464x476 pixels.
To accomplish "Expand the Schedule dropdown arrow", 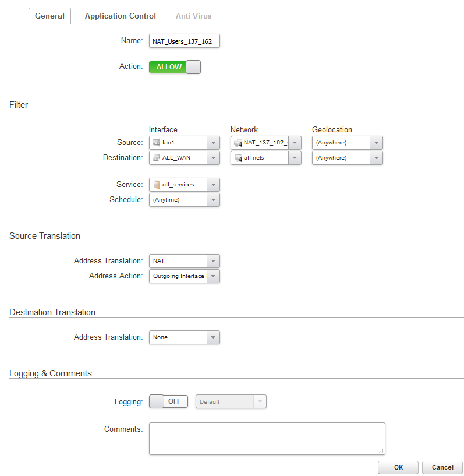I will point(214,200).
